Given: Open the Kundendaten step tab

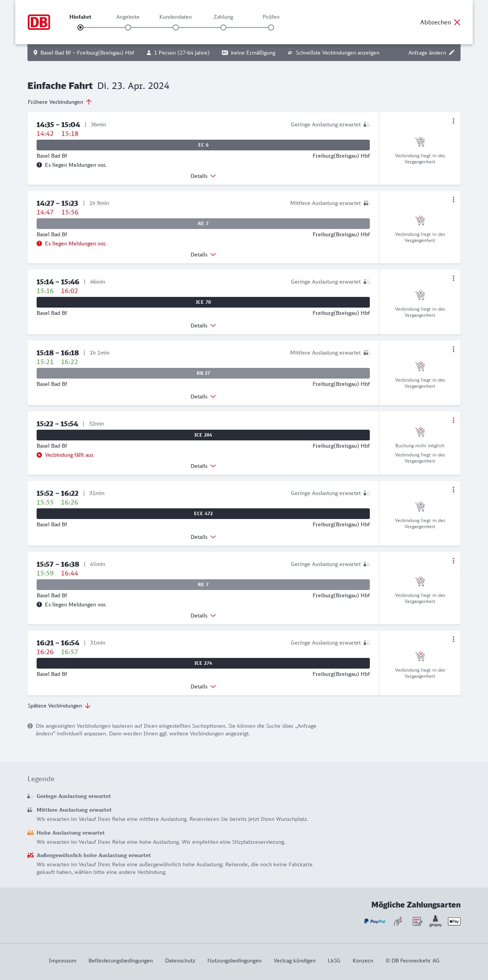Looking at the screenshot, I should (175, 17).
